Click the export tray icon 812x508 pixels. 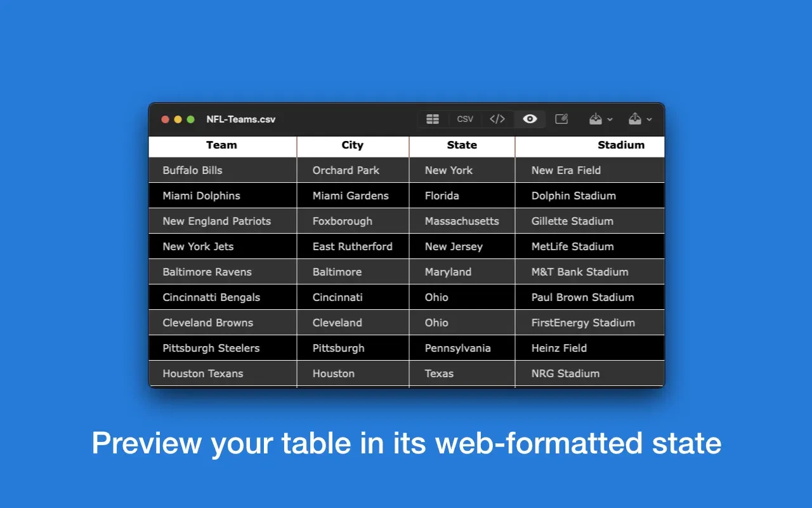tap(634, 119)
